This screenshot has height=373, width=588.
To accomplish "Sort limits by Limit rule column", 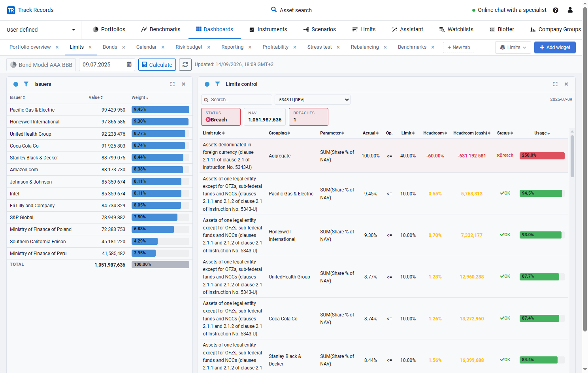I will (214, 133).
